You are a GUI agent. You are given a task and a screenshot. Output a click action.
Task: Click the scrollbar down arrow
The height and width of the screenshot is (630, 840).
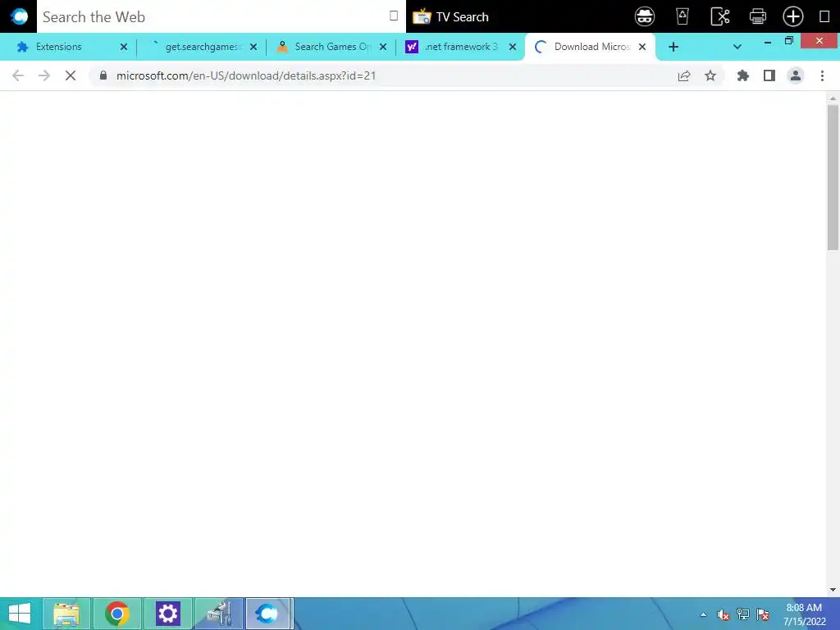click(833, 590)
